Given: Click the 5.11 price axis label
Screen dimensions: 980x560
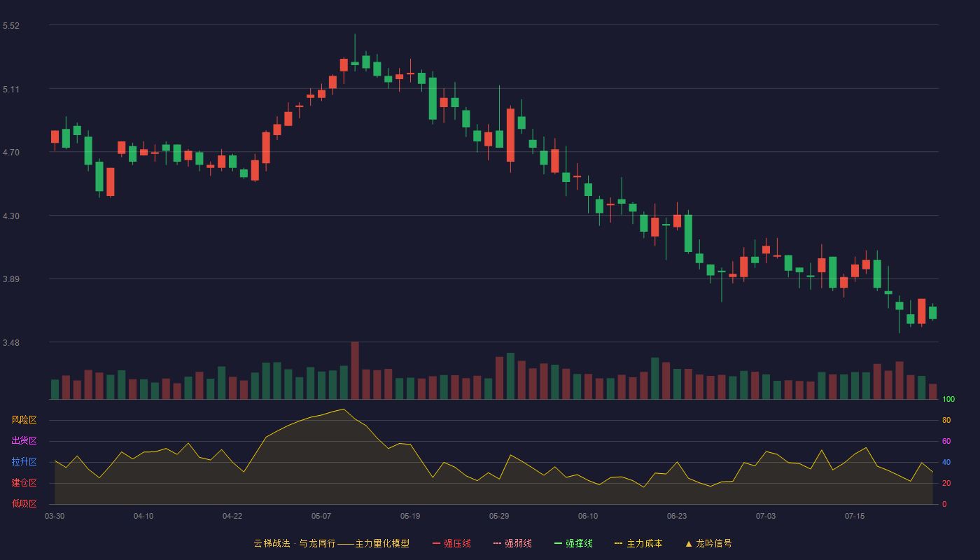Looking at the screenshot, I should [11, 89].
